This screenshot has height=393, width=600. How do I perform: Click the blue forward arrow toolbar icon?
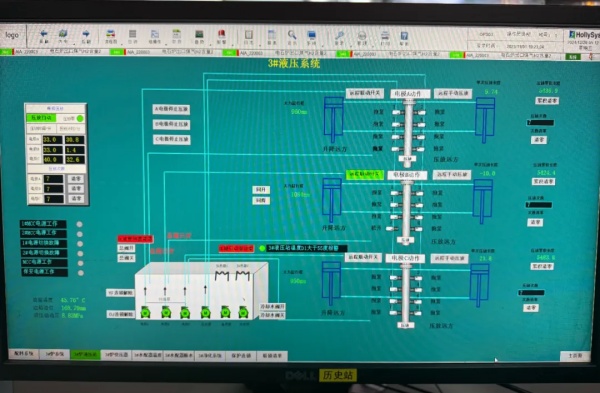[86, 34]
